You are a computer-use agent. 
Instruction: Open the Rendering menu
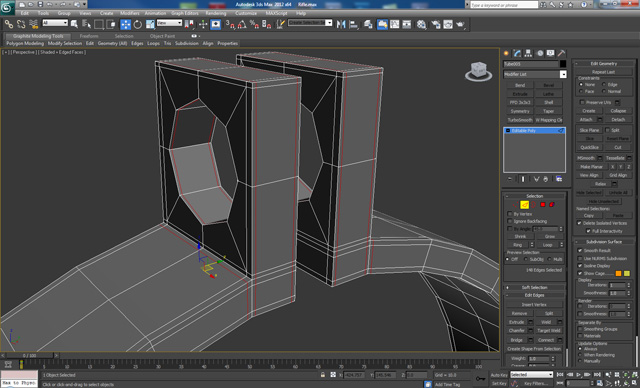(x=216, y=13)
